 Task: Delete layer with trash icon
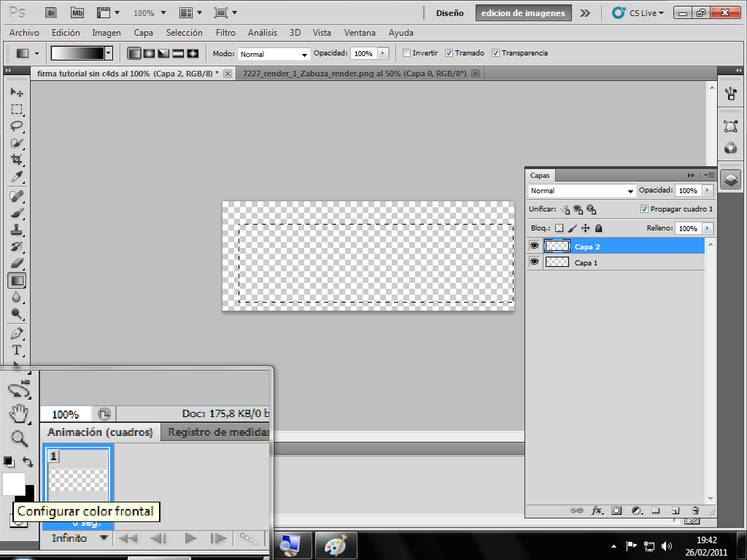[x=695, y=510]
